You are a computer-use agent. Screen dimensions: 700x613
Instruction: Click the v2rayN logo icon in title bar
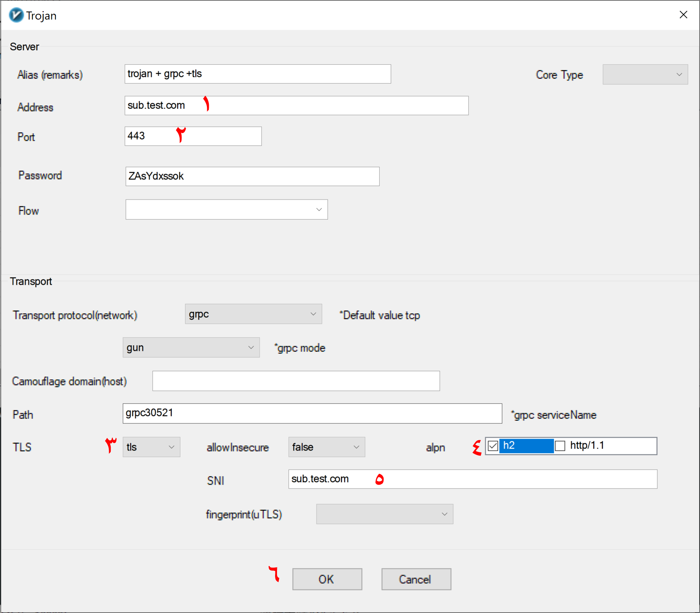(x=16, y=15)
